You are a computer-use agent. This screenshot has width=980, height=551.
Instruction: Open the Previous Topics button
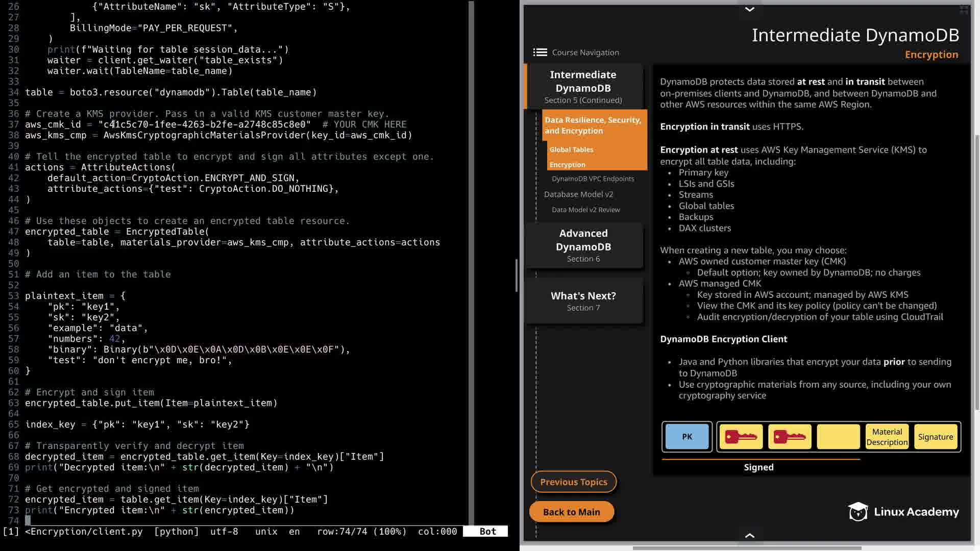point(573,482)
